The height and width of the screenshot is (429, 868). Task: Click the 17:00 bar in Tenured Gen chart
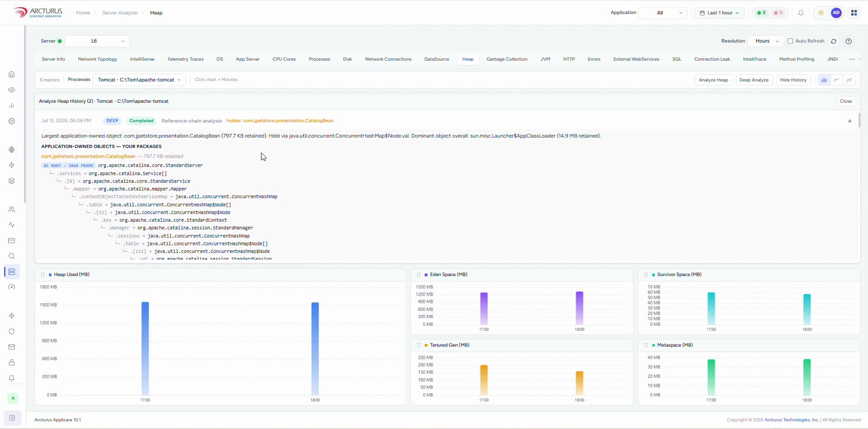click(484, 380)
